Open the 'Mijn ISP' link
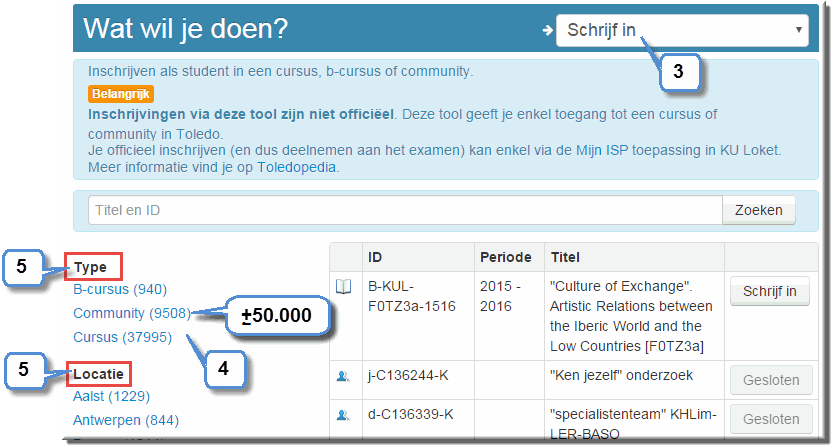 pos(602,150)
